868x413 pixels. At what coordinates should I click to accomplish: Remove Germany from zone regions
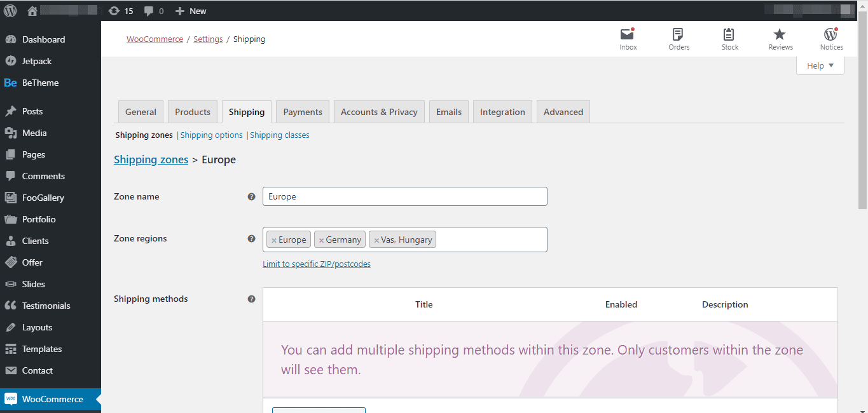click(321, 240)
